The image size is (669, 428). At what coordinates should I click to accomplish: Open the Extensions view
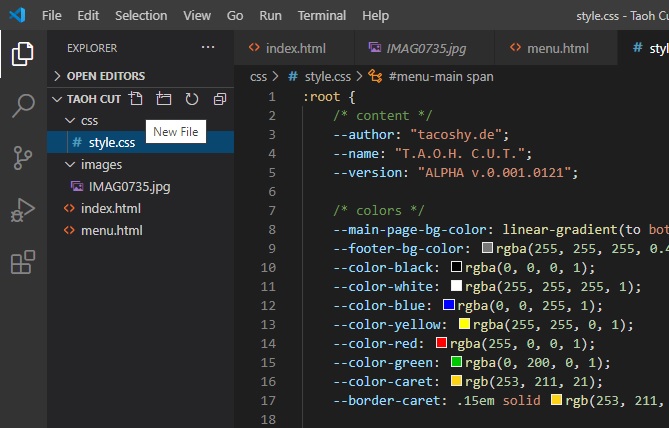[22, 262]
